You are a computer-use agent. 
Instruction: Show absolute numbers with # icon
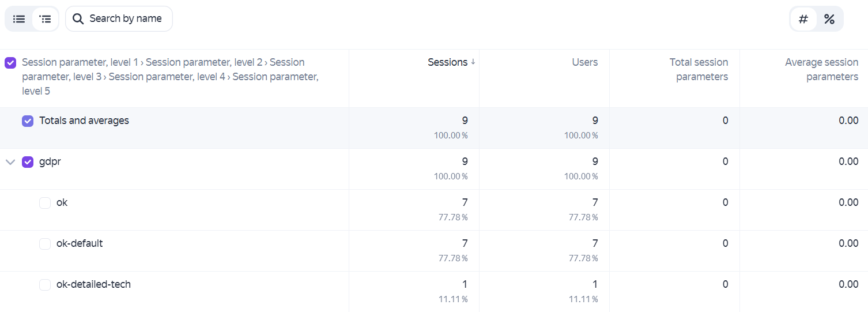pos(803,19)
